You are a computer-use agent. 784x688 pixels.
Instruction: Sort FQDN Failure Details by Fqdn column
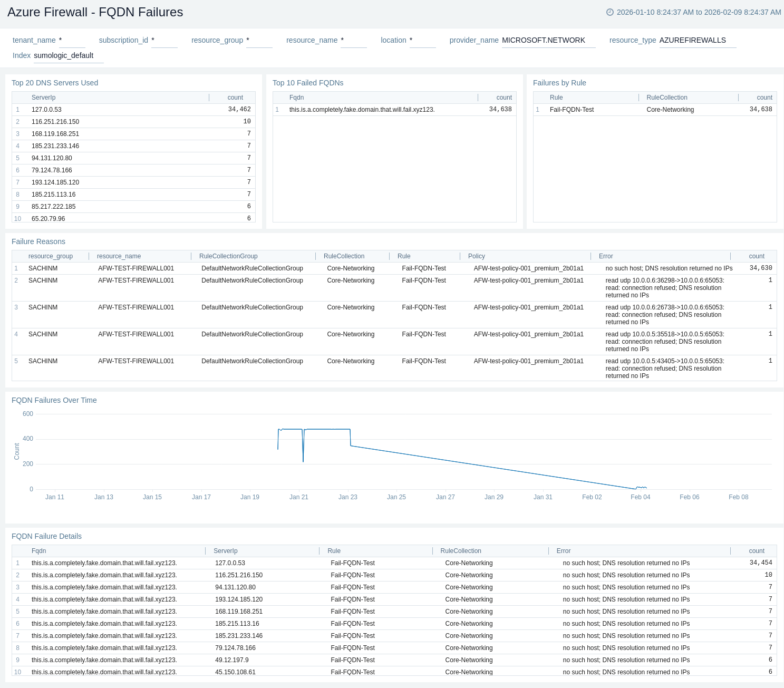click(39, 551)
